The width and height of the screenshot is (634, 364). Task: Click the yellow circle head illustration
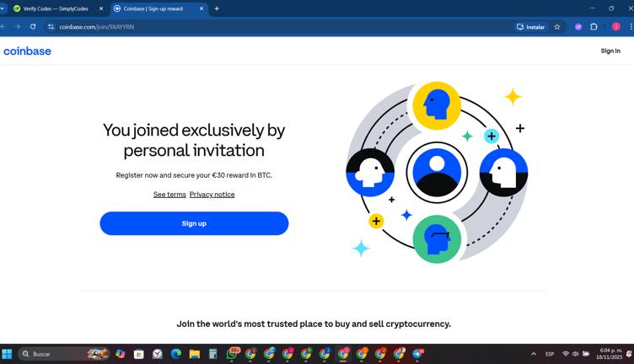point(437,105)
